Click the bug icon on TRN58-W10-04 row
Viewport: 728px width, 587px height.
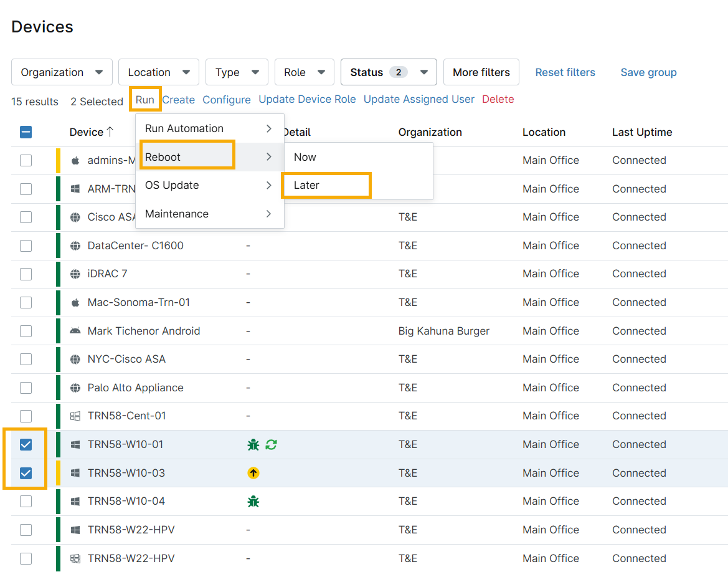click(x=253, y=501)
